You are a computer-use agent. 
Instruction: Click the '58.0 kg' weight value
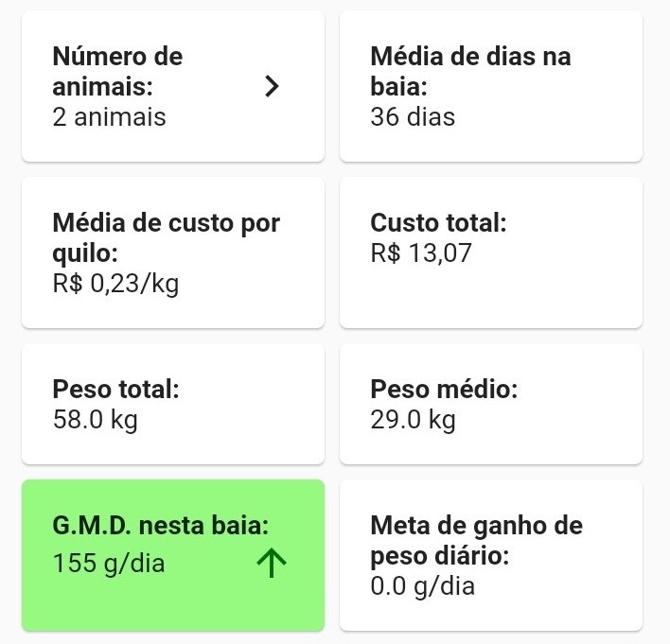[95, 420]
